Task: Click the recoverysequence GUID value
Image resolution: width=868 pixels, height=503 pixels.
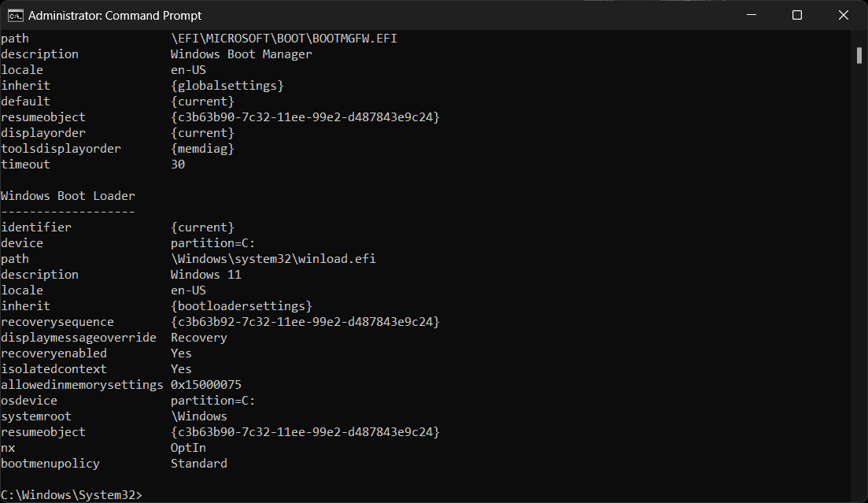Action: 305,322
